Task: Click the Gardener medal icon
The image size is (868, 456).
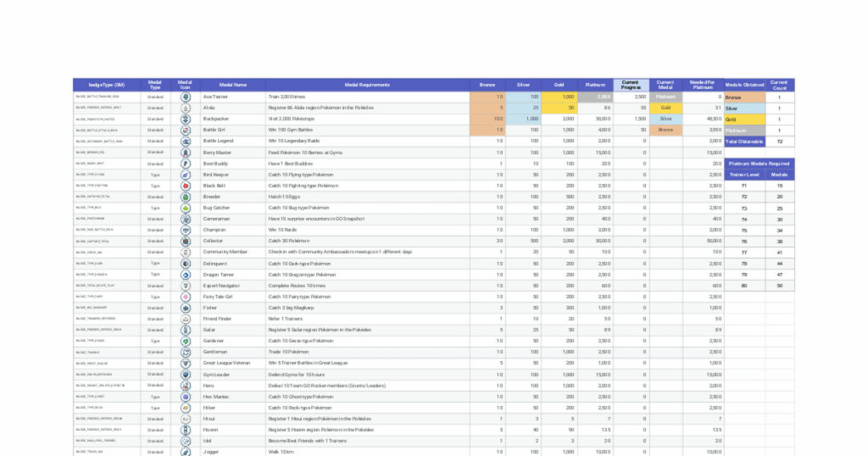Action: pyautogui.click(x=186, y=341)
